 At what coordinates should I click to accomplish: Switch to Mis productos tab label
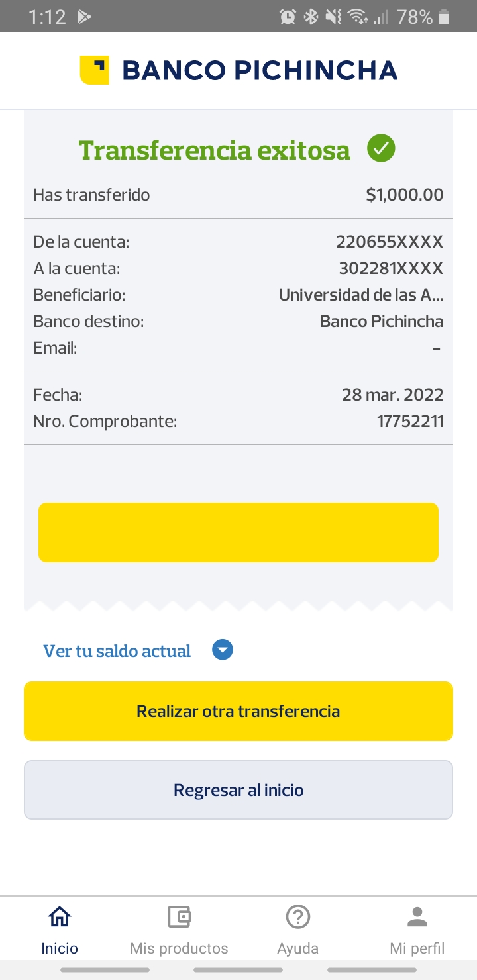[x=179, y=948]
